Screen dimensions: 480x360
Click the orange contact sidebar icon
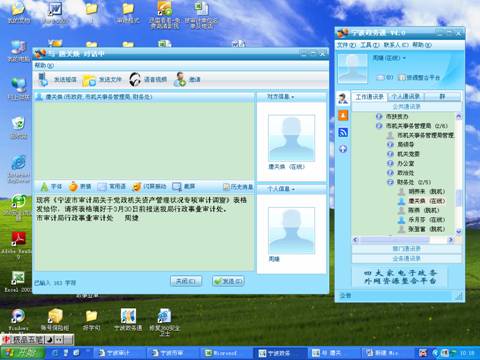click(x=343, y=115)
